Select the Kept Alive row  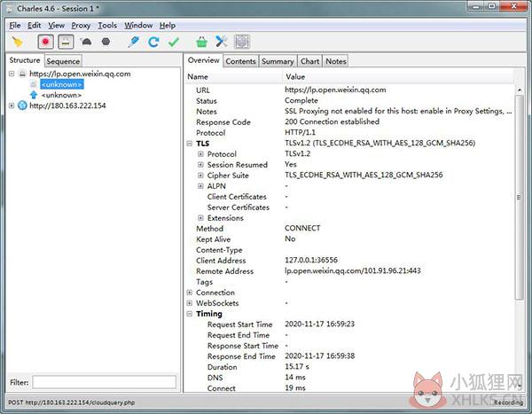[350, 238]
